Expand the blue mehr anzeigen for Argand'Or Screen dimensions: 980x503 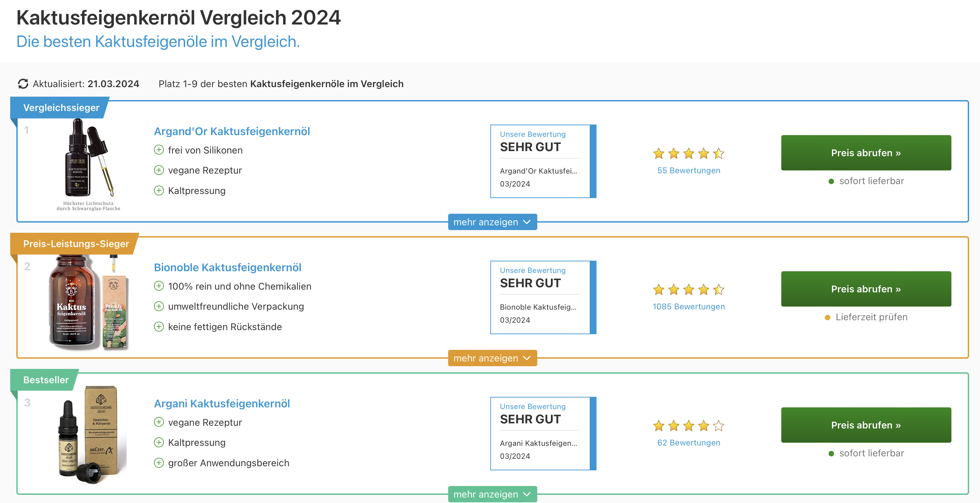coord(492,222)
